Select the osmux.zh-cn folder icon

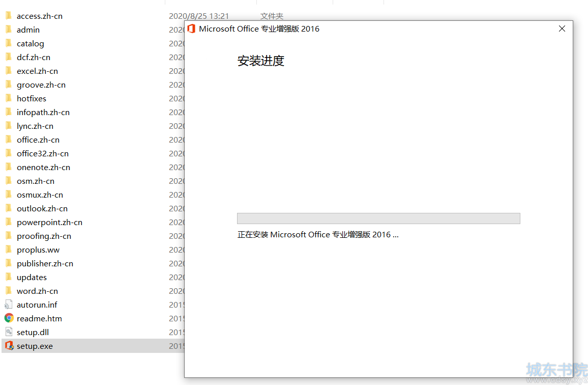click(9, 195)
